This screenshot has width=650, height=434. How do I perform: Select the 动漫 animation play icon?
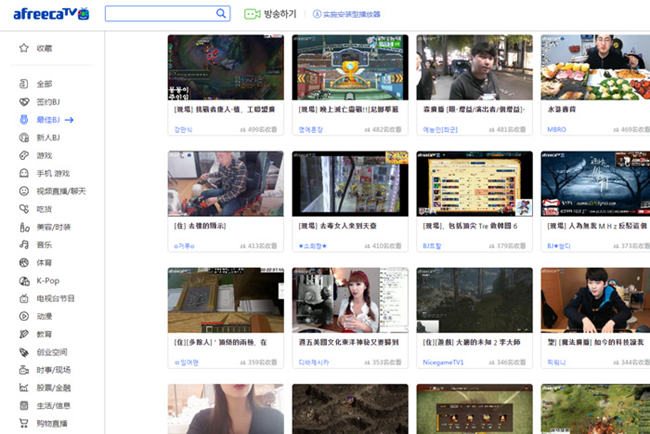pos(24,316)
